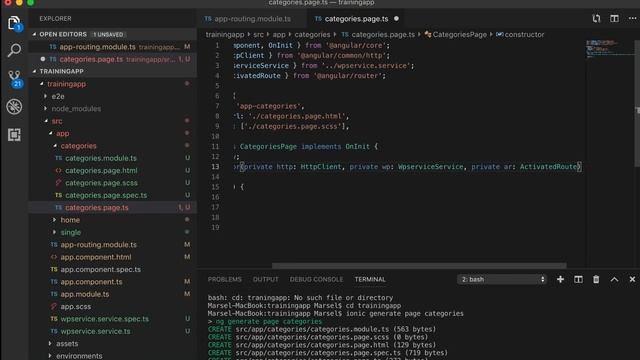Image resolution: width=640 pixels, height=360 pixels.
Task: Click CategoriesPage class in breadcrumb
Action: click(x=456, y=35)
